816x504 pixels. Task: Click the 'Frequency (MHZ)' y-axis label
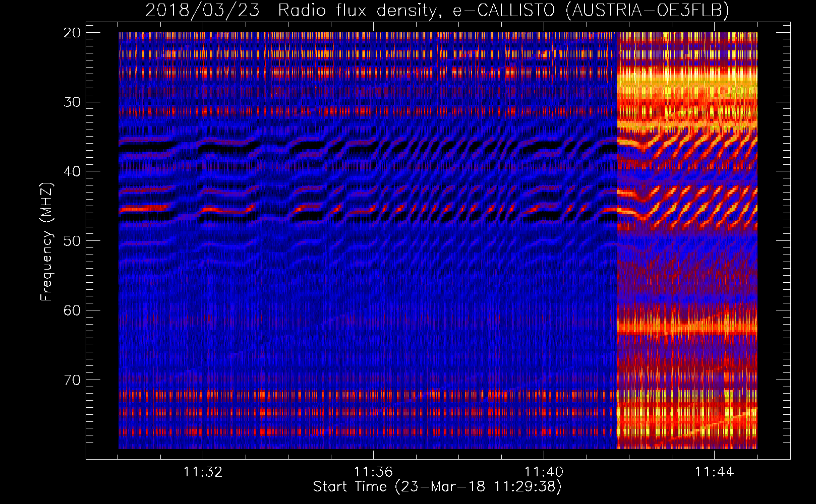coord(46,241)
